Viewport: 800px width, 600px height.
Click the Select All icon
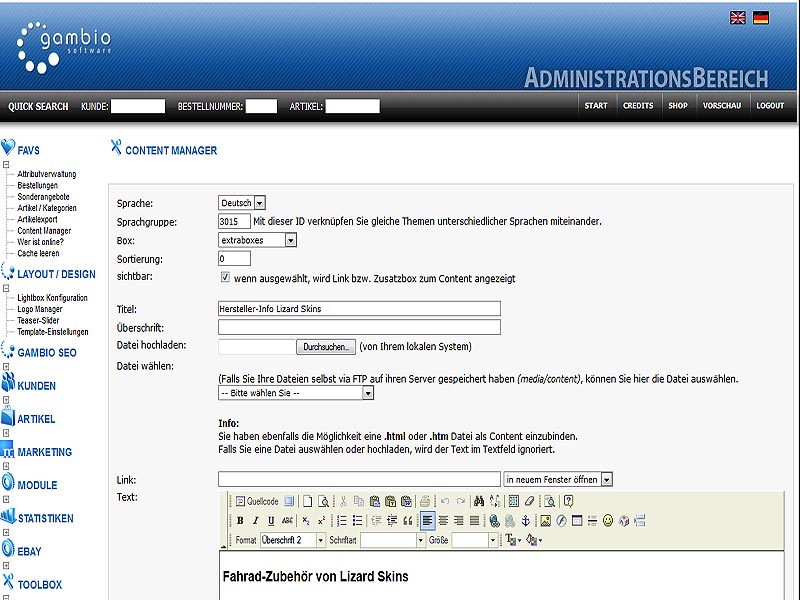pos(514,501)
